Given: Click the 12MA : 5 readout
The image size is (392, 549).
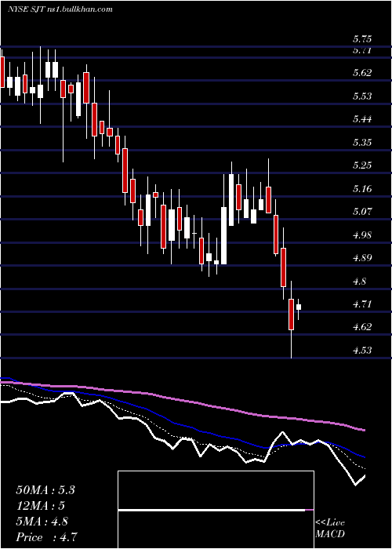Looking at the screenshot, I should tap(41, 506).
